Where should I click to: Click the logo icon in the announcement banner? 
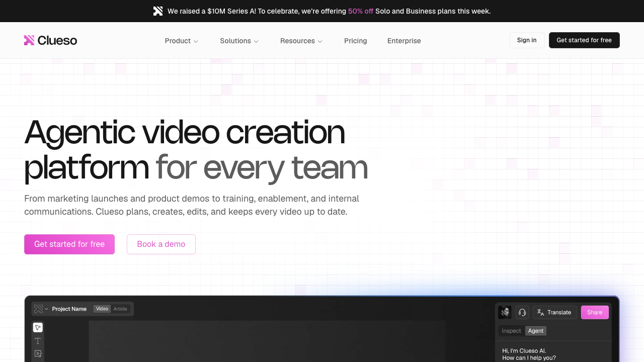click(158, 11)
